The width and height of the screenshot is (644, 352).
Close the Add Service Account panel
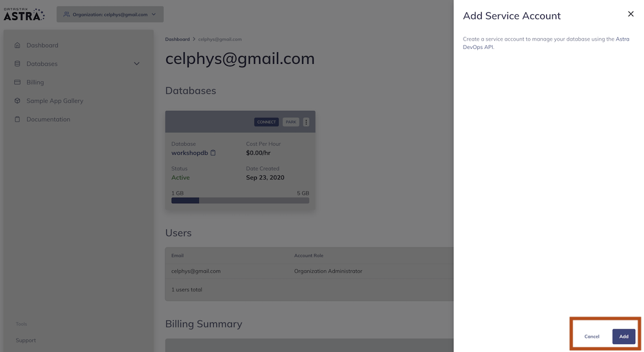[x=630, y=14]
